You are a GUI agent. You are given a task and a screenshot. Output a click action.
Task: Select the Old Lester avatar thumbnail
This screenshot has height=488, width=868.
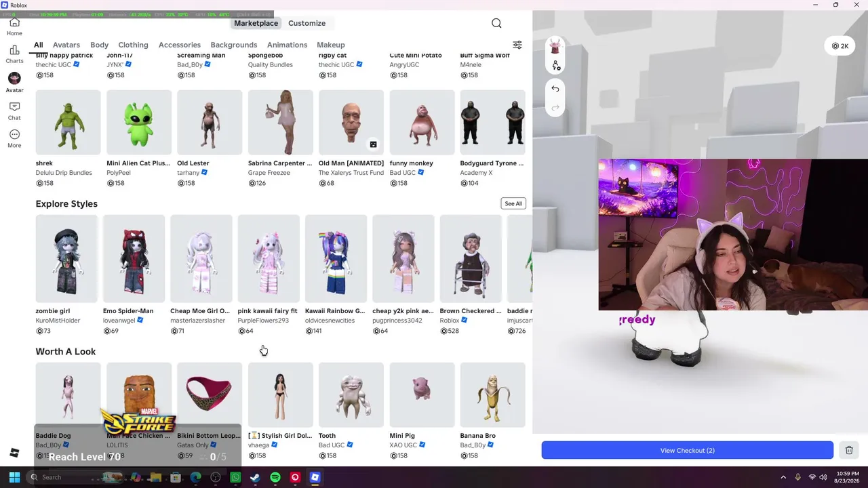pyautogui.click(x=210, y=122)
